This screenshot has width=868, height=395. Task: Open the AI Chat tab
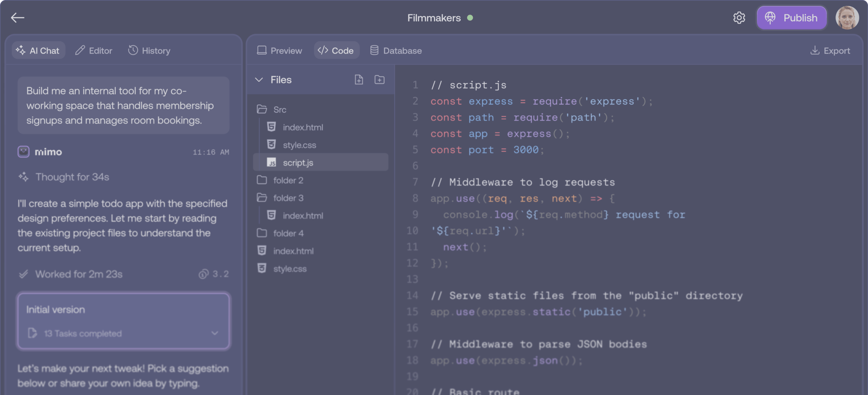point(38,50)
